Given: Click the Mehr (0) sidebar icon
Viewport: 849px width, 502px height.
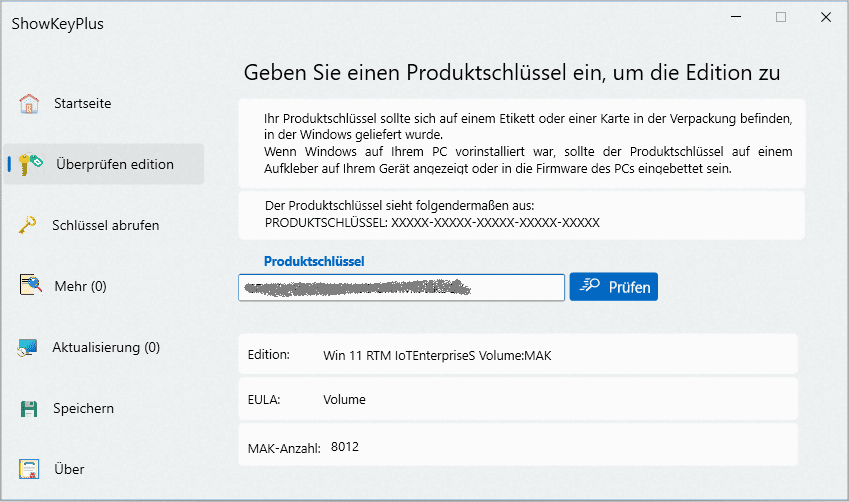Looking at the screenshot, I should 29,286.
